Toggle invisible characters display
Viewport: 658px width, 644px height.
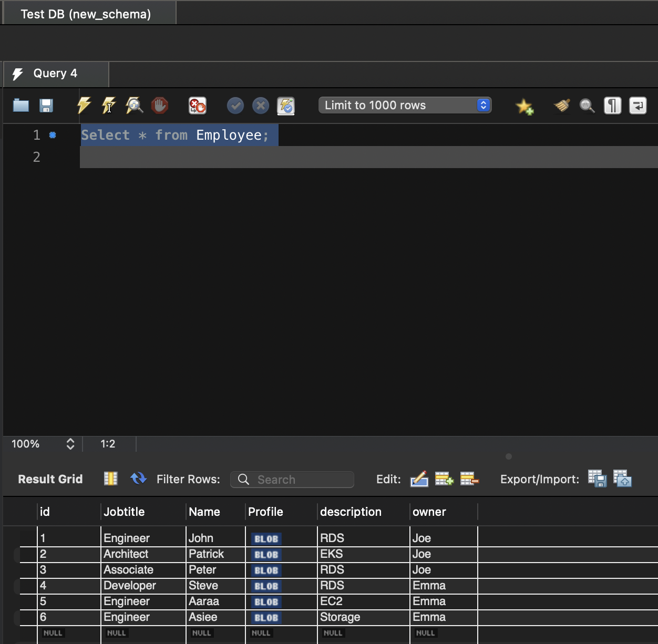(612, 106)
